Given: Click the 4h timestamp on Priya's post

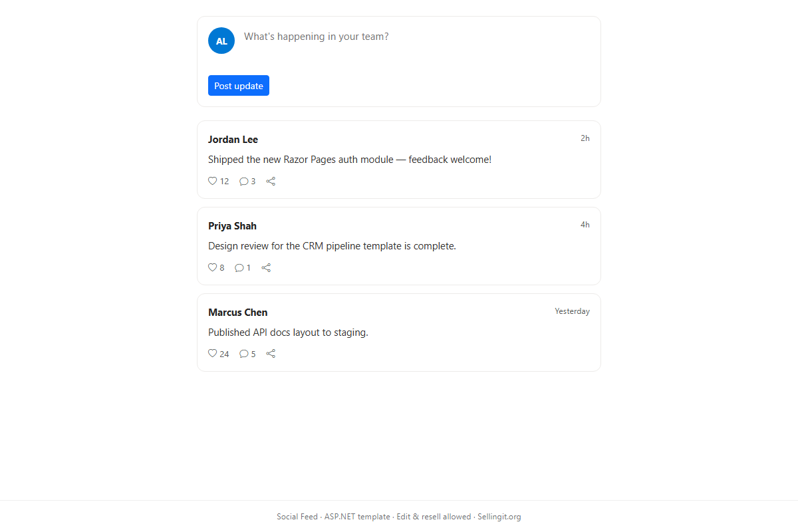Looking at the screenshot, I should click(585, 225).
